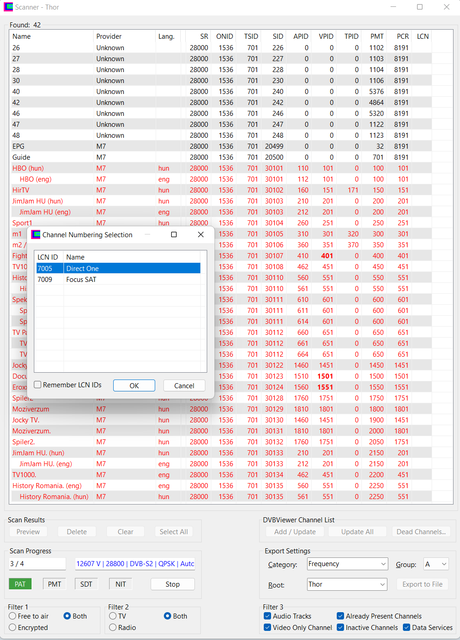460x640 pixels.
Task: Select the green PAT indicator
Action: coord(20,584)
